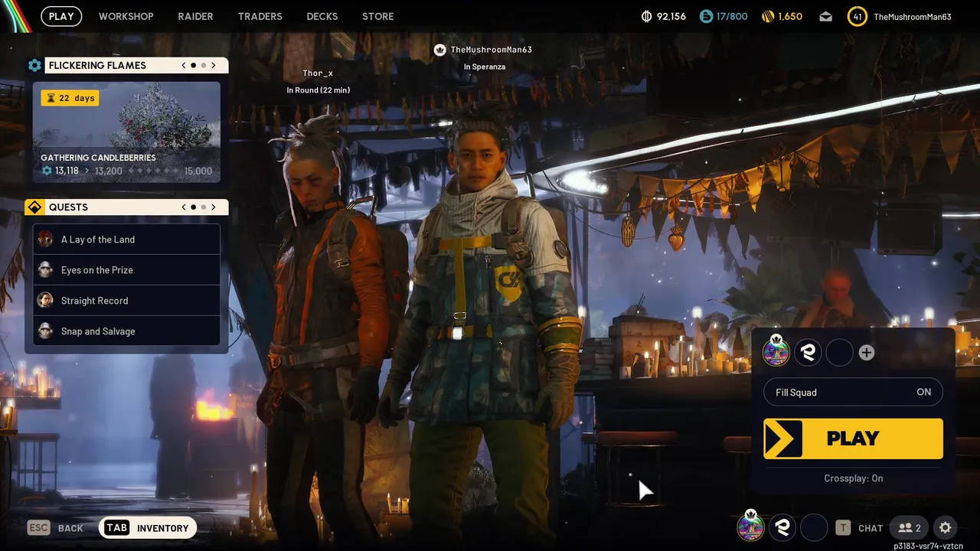980x551 pixels.
Task: Open the DECKS tab
Action: (x=322, y=16)
